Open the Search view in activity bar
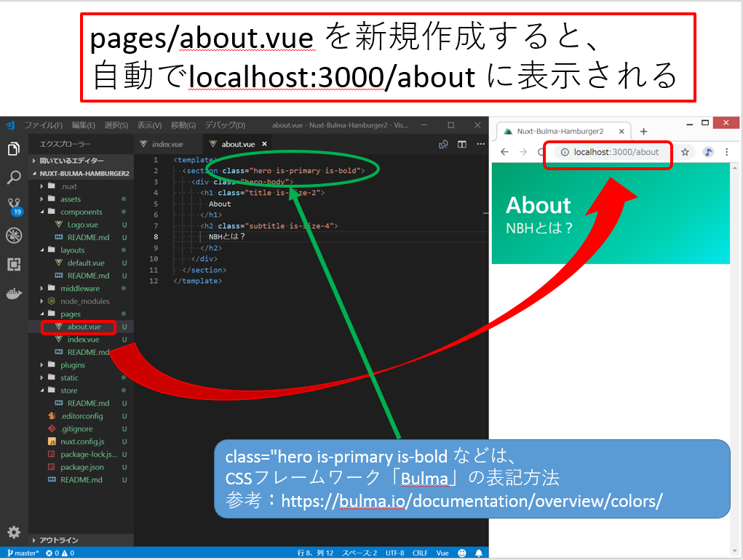Viewport: 743px width, 560px height. [x=13, y=177]
